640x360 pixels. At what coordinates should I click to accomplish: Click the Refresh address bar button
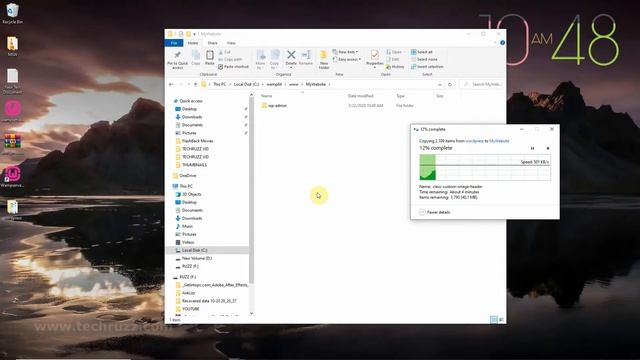(450, 84)
